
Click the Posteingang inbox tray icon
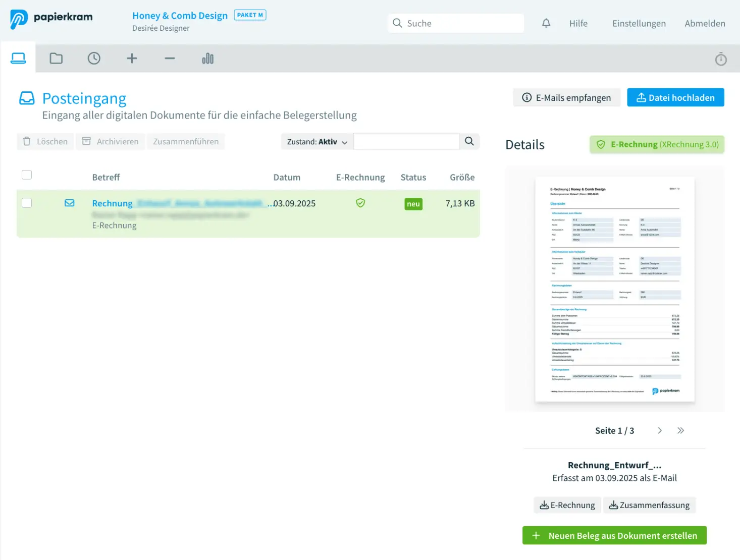27,98
